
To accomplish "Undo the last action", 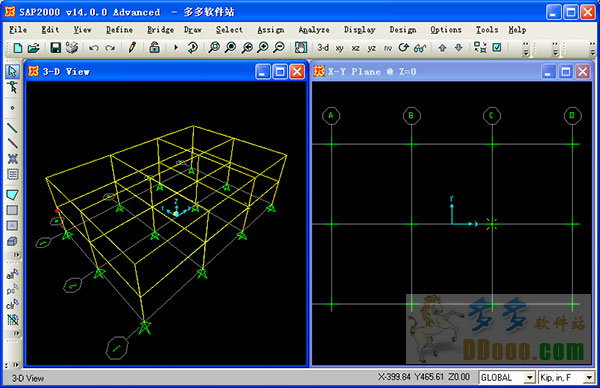I will (94, 48).
